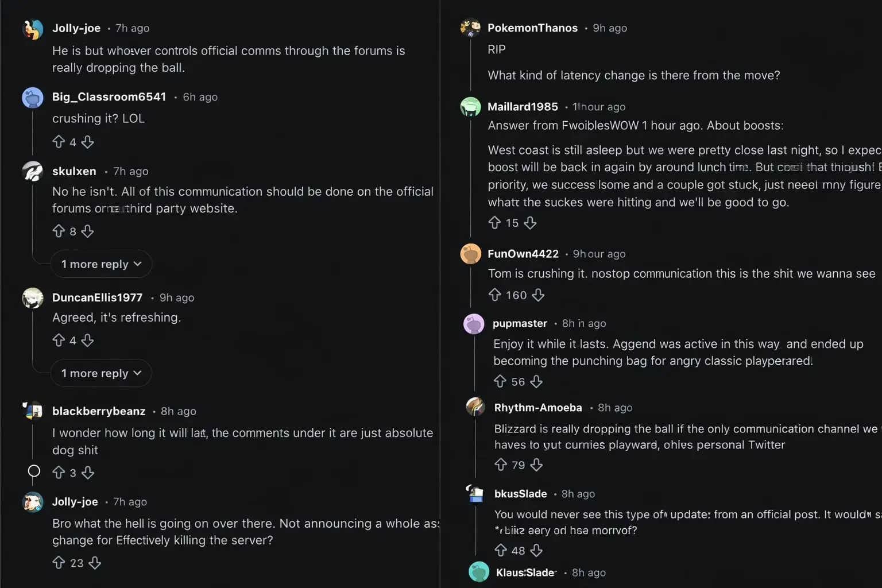The image size is (882, 588).
Task: Toggle upvote on blackberrybeanz's comment
Action: pos(60,473)
